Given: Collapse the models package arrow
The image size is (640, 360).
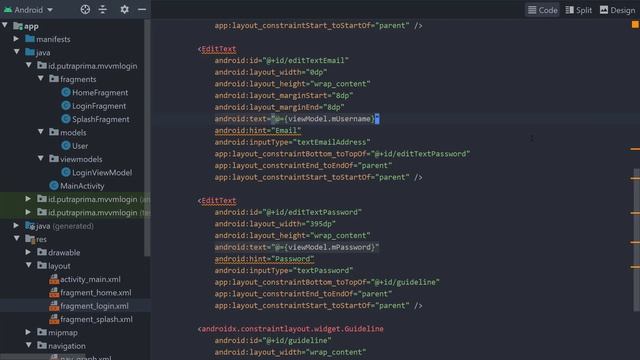Looking at the screenshot, I should tap(41, 132).
